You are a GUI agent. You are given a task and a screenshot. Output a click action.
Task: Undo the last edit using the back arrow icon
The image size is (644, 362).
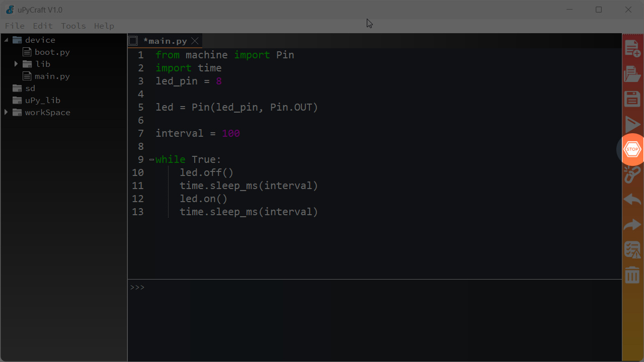632,199
